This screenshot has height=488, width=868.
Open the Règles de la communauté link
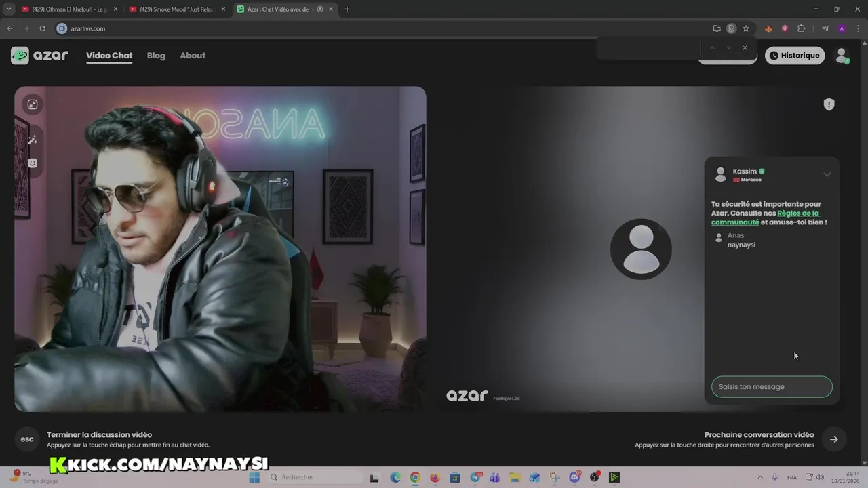[x=765, y=218]
